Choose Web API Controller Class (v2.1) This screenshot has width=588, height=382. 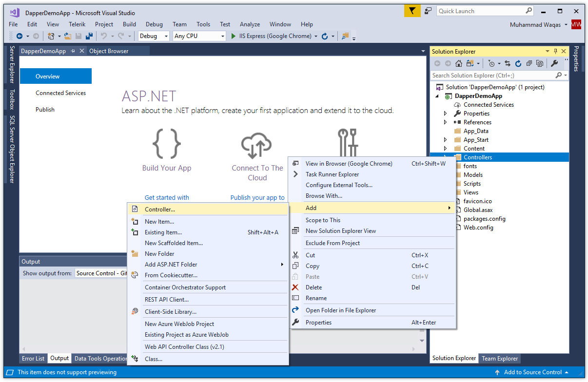coord(208,347)
